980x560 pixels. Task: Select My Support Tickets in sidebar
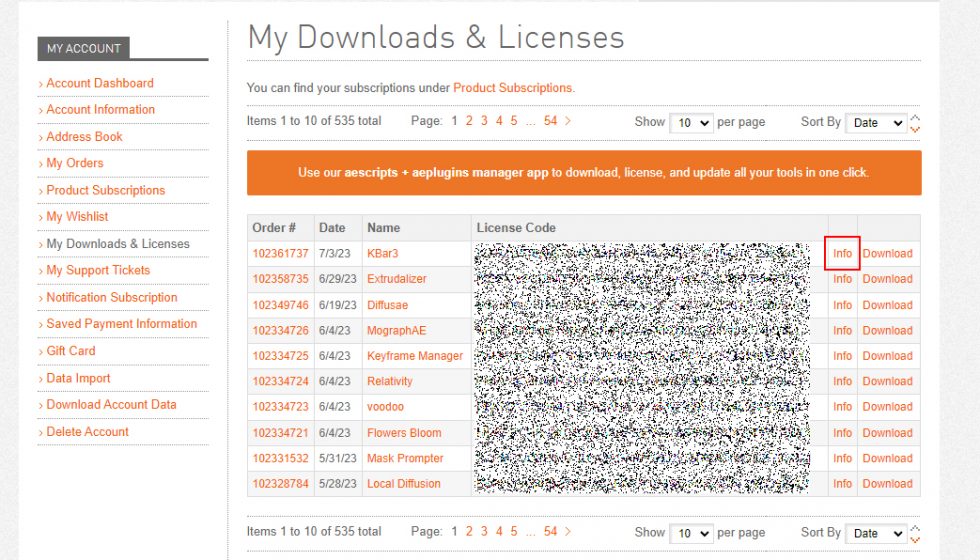98,270
